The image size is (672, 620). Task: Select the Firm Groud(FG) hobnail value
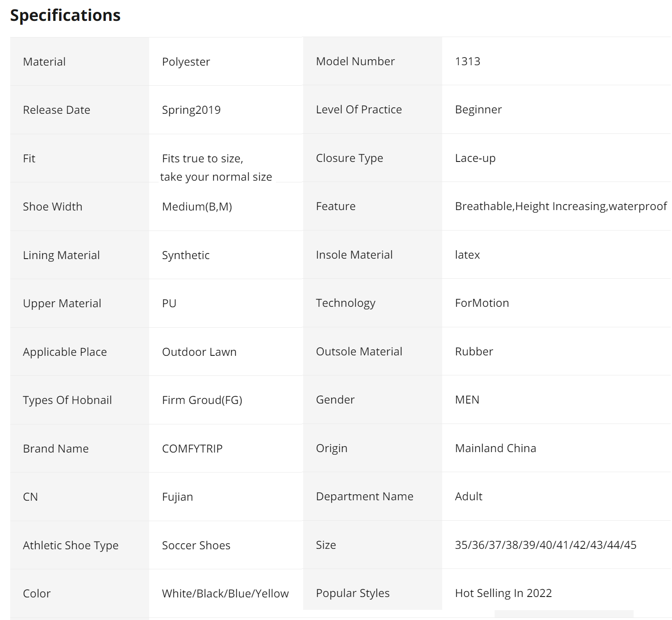point(202,400)
